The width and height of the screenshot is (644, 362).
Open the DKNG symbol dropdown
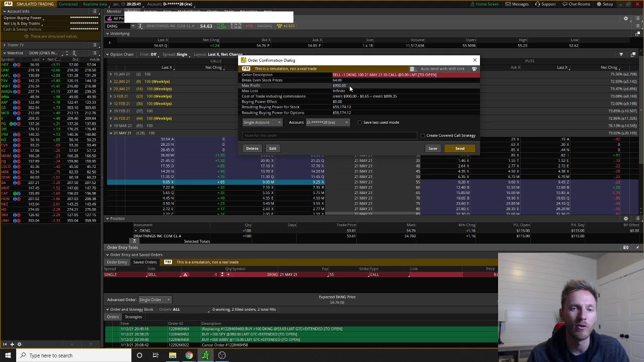(x=133, y=26)
